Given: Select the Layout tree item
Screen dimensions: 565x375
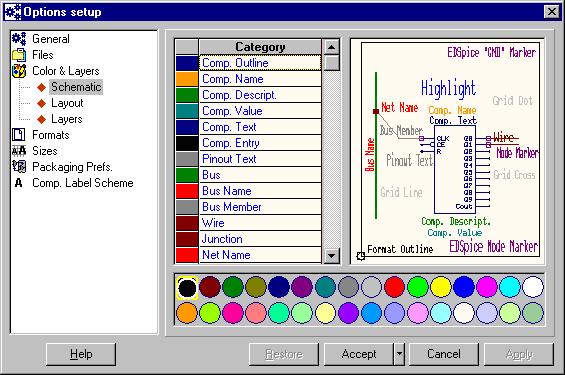Looking at the screenshot, I should 67,103.
